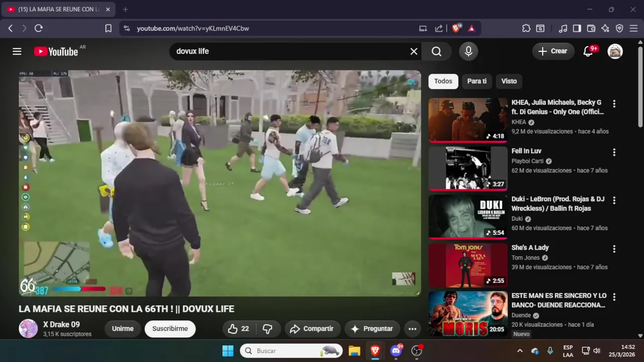Screen dimensions: 644x362
Task: Open the YouTube notifications bell
Action: 588,51
